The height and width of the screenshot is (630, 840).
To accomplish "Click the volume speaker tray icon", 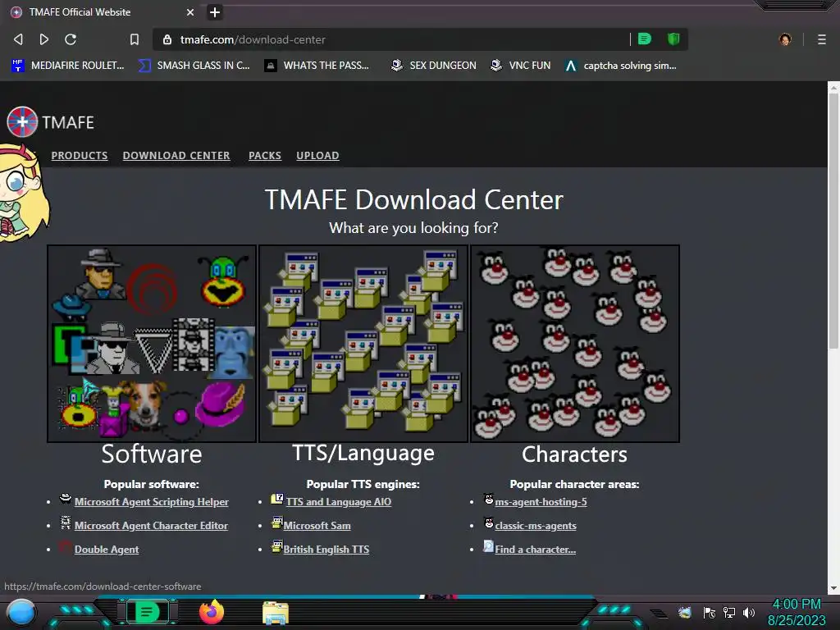I will point(748,612).
